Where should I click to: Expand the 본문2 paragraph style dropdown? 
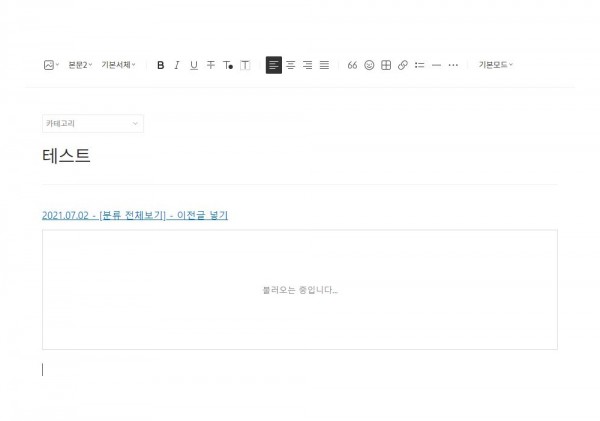80,65
